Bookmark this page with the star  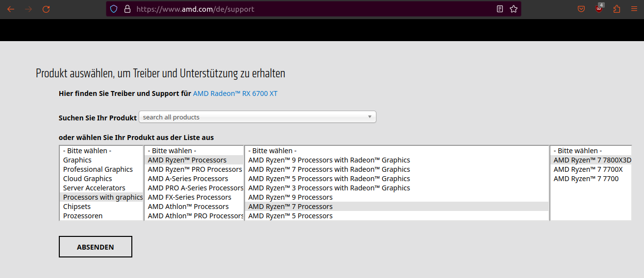(514, 9)
